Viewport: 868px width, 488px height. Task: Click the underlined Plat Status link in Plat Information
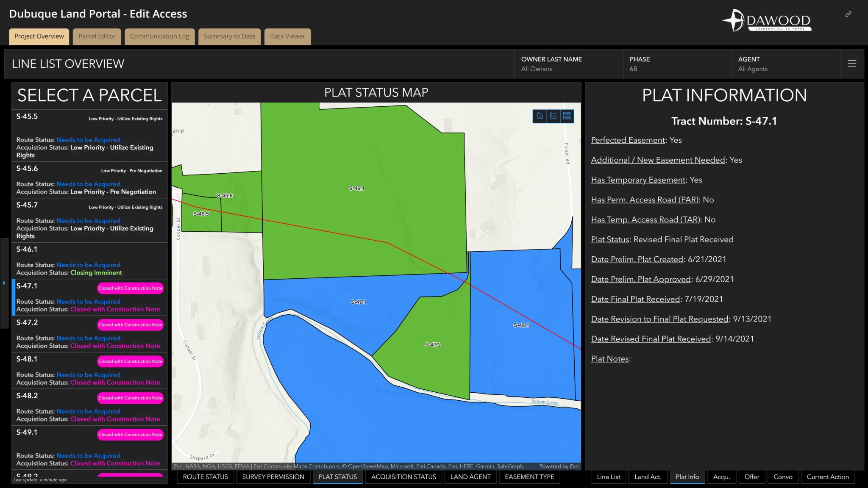coord(609,239)
